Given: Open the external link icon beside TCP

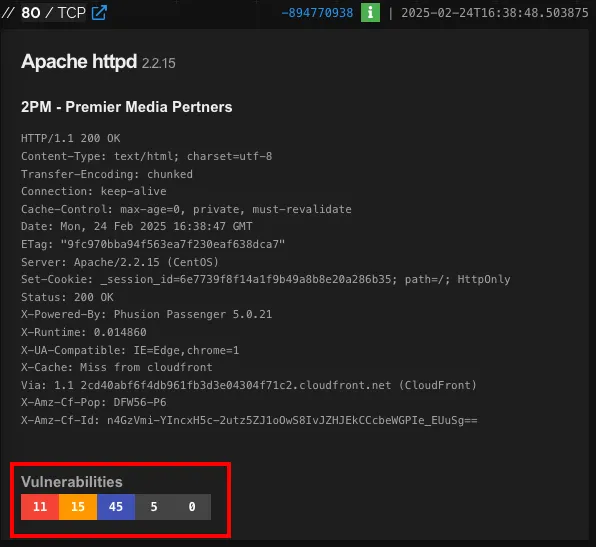Looking at the screenshot, I should click(99, 13).
